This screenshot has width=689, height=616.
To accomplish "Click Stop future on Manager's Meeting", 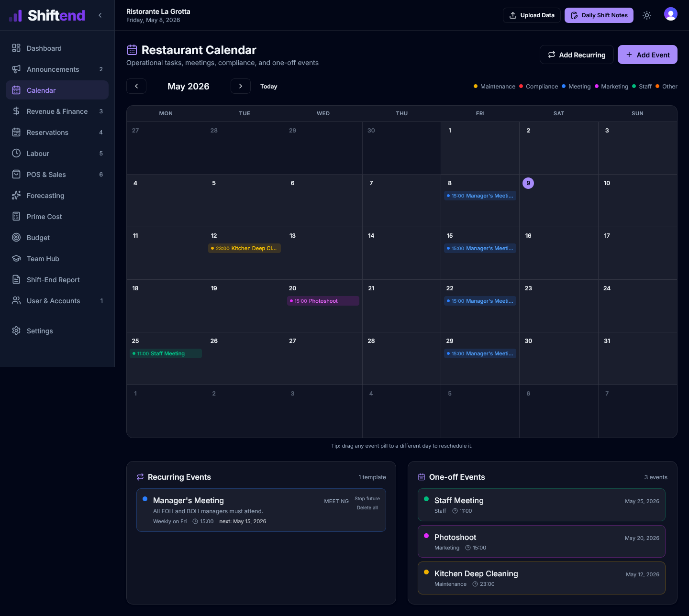I will click(367, 498).
